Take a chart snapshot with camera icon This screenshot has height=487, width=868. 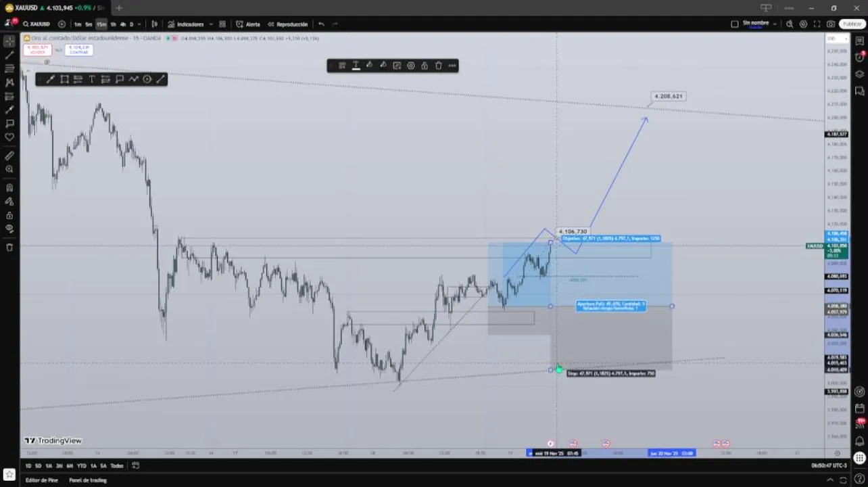[x=831, y=24]
